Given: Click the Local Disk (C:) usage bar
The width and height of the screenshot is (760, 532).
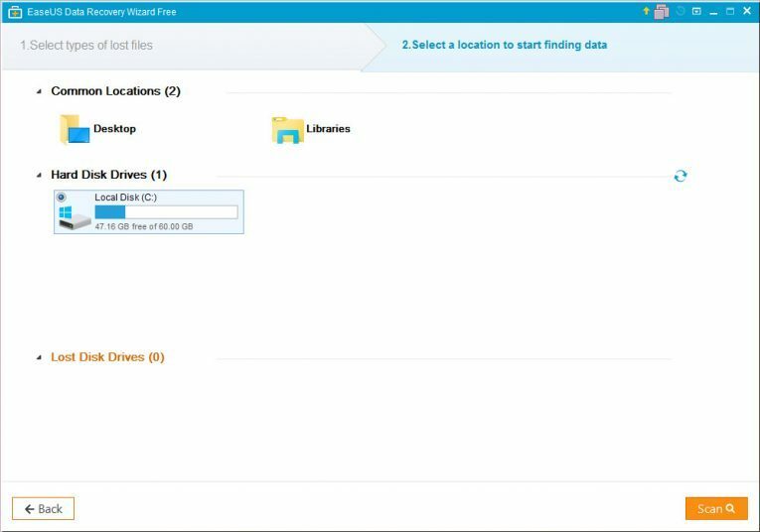Looking at the screenshot, I should [x=166, y=212].
